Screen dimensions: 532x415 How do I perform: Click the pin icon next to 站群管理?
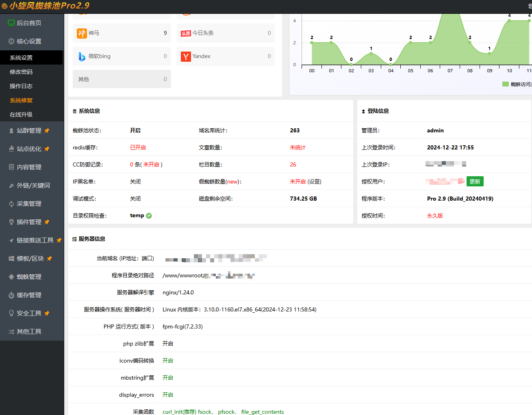47,131
